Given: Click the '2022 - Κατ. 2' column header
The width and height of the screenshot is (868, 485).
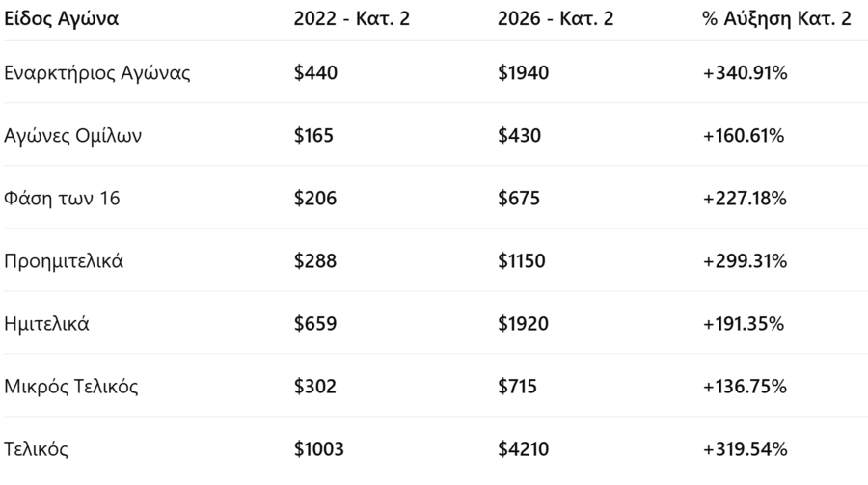Looking at the screenshot, I should (x=351, y=18).
